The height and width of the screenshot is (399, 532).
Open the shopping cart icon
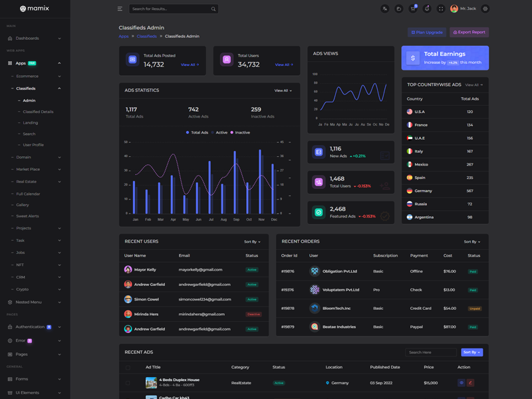coord(413,9)
